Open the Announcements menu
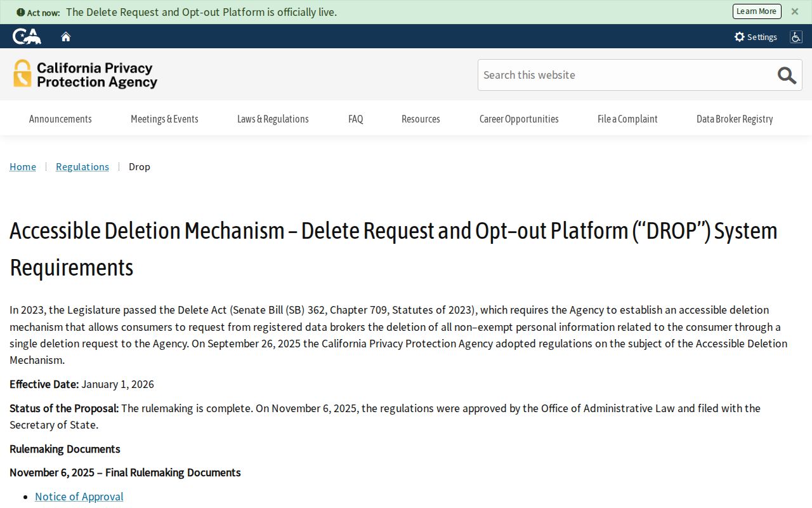Image resolution: width=812 pixels, height=508 pixels. [60, 119]
